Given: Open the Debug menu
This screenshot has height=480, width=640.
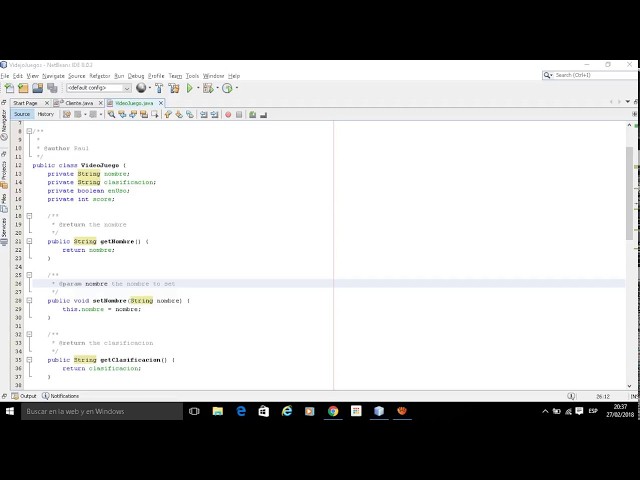Looking at the screenshot, I should (136, 76).
